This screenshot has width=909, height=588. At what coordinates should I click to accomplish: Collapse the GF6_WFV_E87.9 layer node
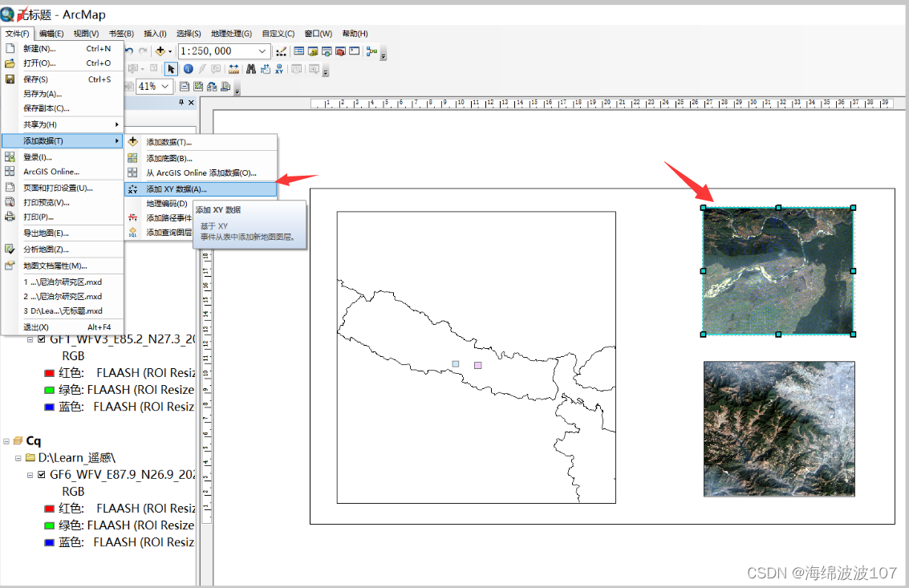[30, 475]
